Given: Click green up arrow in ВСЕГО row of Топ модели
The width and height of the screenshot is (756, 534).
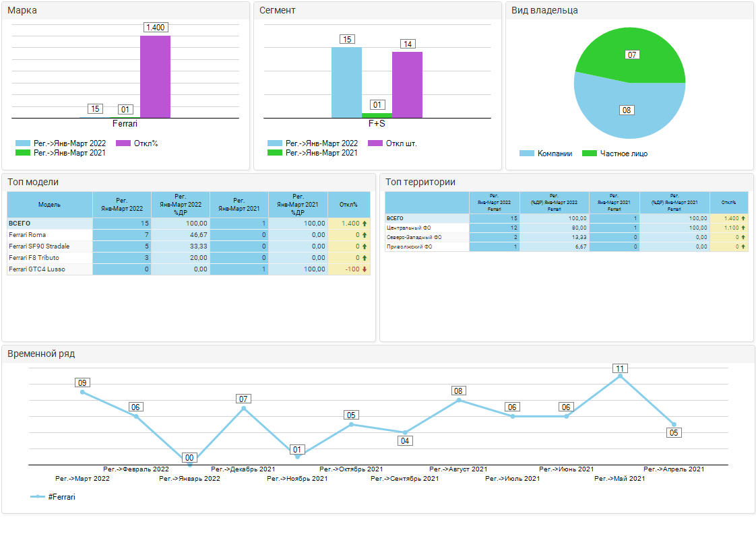Looking at the screenshot, I should click(365, 224).
